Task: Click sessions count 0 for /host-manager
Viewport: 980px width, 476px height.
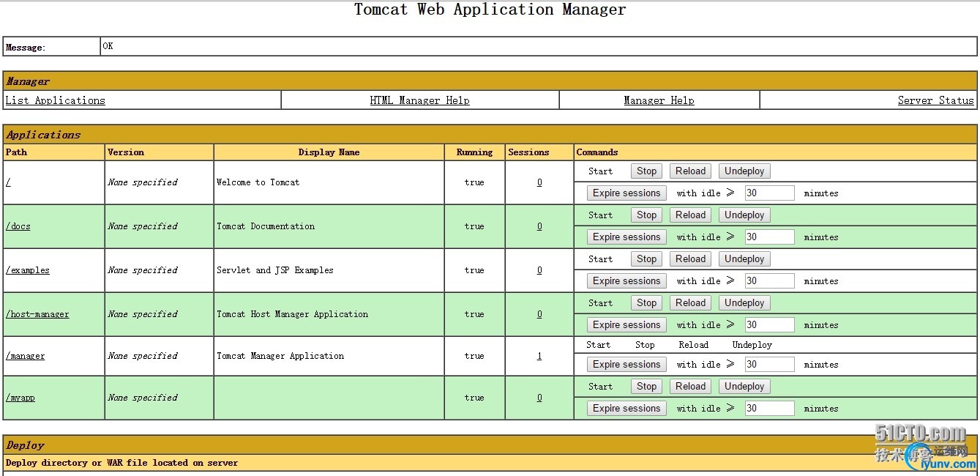Action: point(539,314)
